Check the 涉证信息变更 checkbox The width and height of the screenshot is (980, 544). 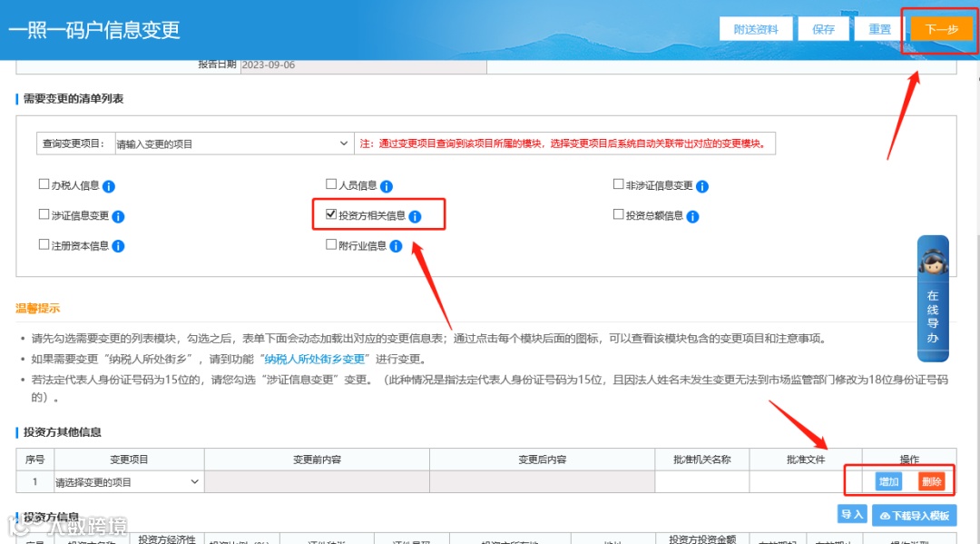(44, 213)
